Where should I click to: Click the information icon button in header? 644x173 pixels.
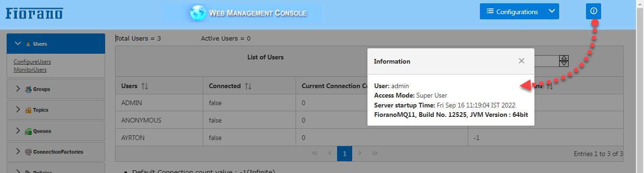coord(594,11)
